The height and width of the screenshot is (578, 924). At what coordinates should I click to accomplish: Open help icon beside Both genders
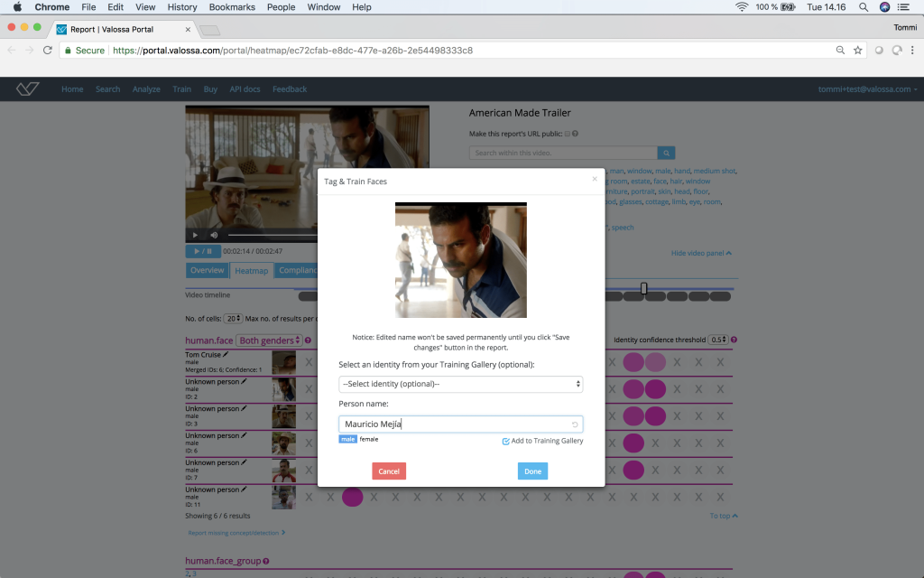(x=309, y=340)
